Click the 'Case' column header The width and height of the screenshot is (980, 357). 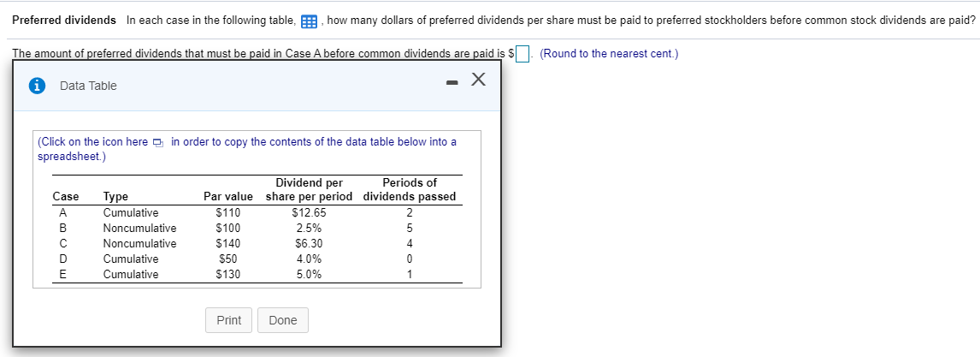tap(66, 197)
